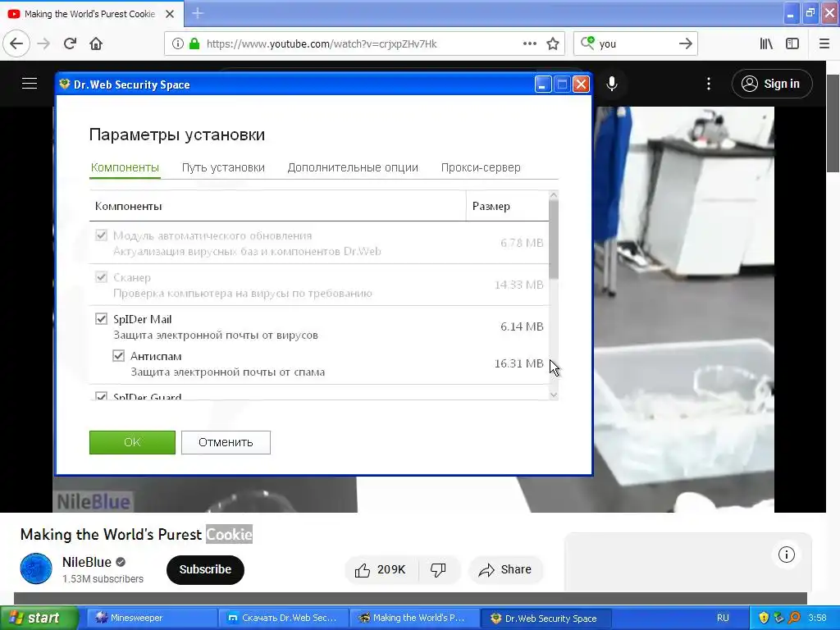This screenshot has width=840, height=630.
Task: Click the Размер column header
Action: tap(507, 206)
